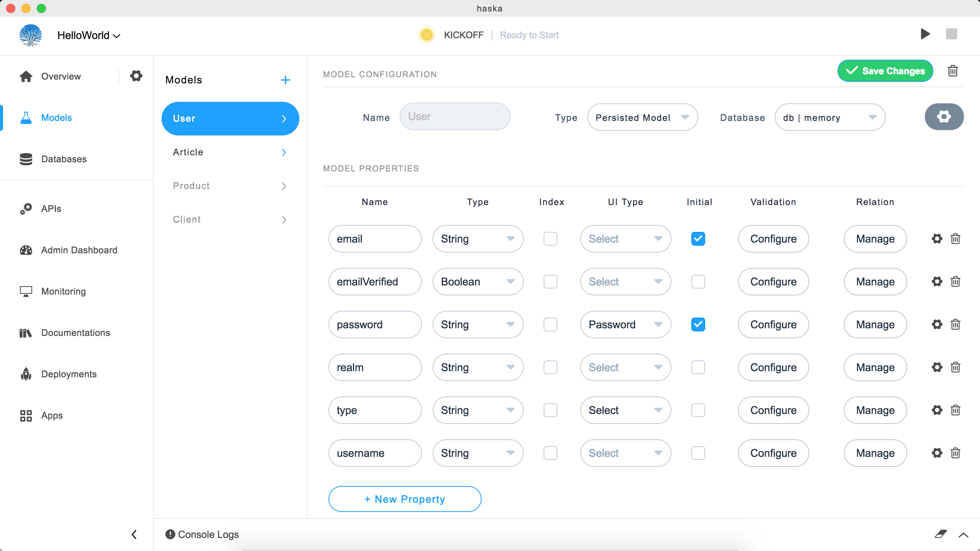Open model advanced settings gear button
The image size is (980, 551).
[x=944, y=117]
